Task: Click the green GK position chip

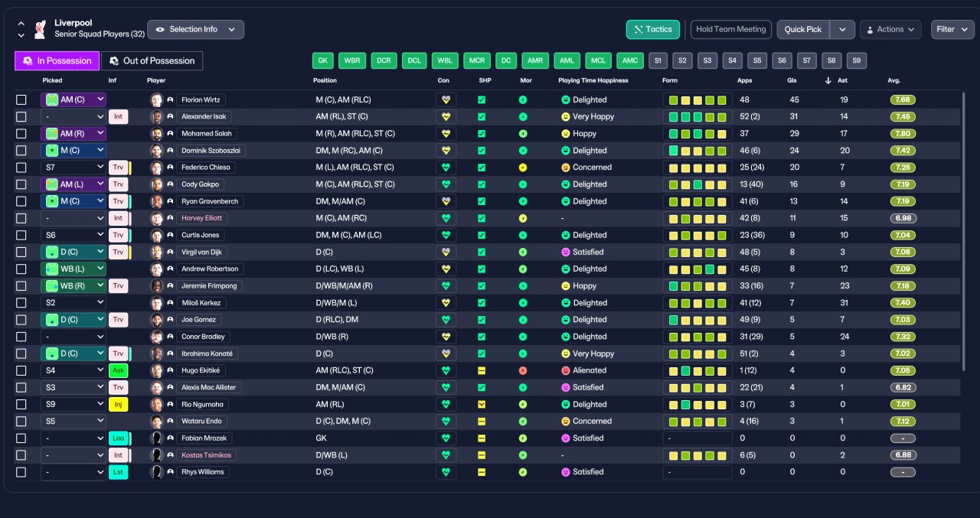Action: (x=323, y=60)
